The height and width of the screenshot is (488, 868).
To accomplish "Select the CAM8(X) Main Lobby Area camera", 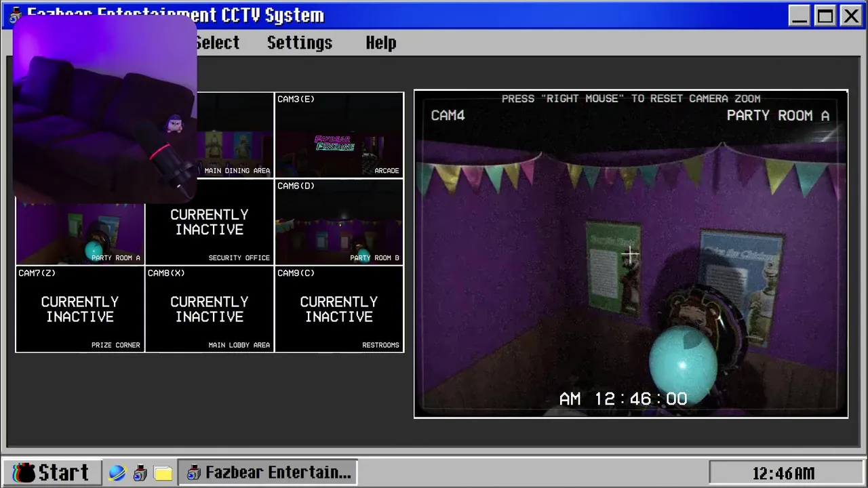I will pyautogui.click(x=210, y=309).
